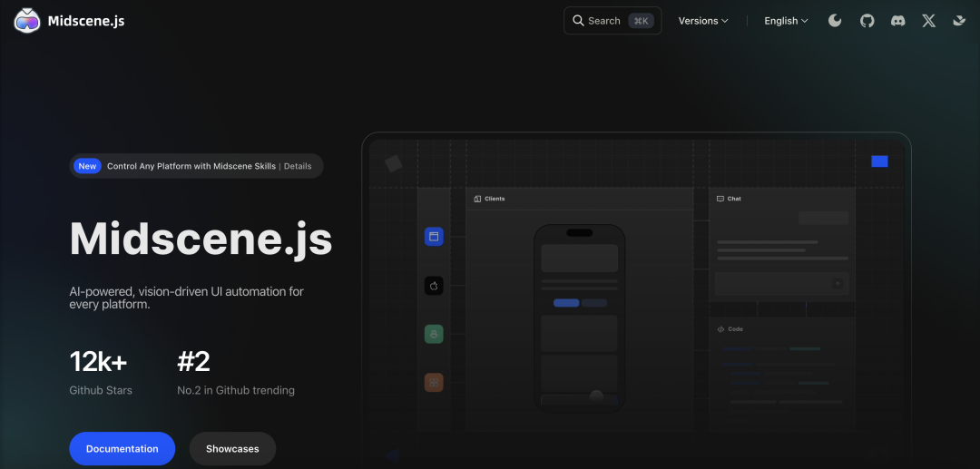Click the Search box in the header
Viewport: 980px width, 469px height.
(612, 21)
